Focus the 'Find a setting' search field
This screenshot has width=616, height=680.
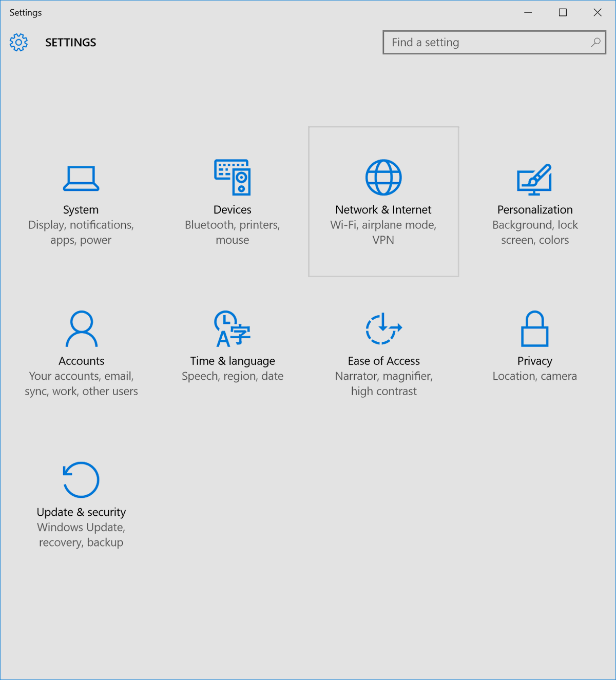[494, 42]
